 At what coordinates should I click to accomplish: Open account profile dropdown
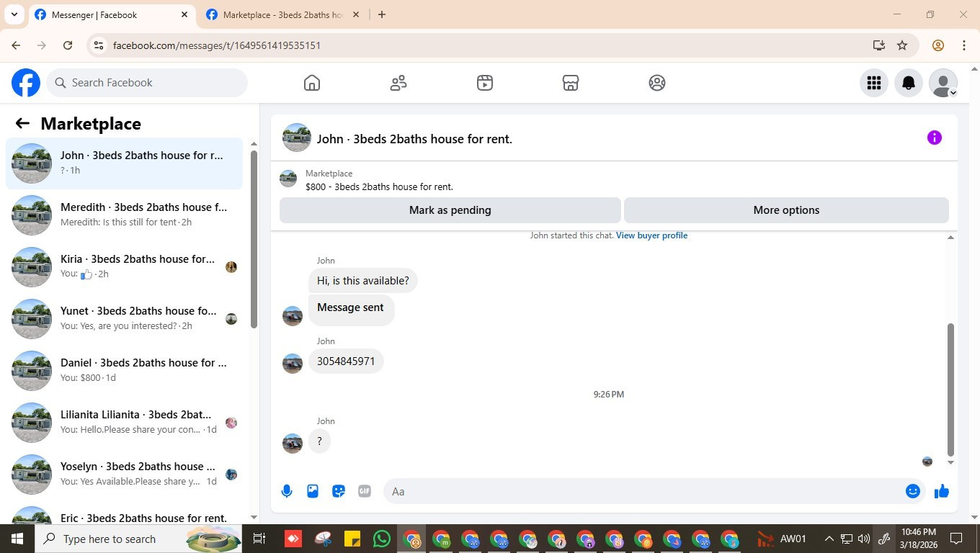(x=943, y=83)
